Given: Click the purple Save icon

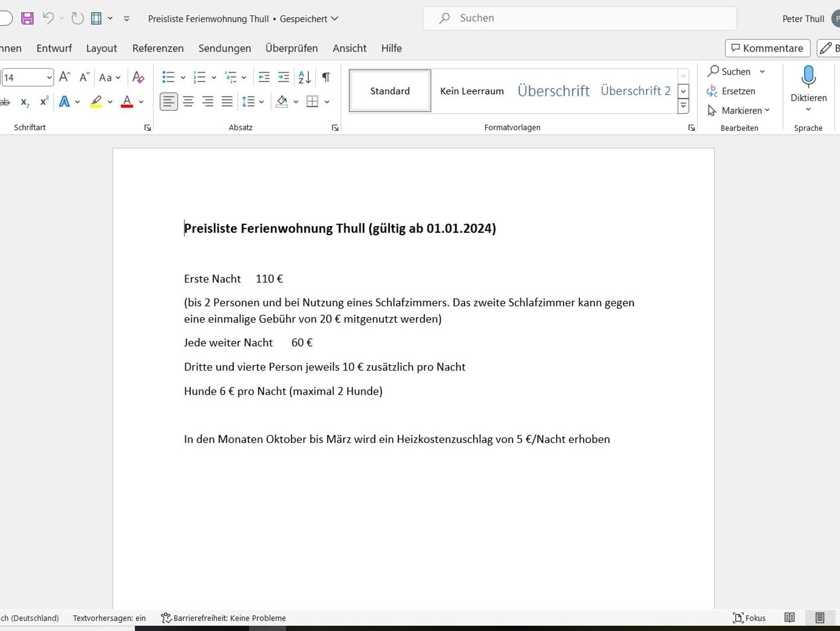Looking at the screenshot, I should tap(27, 18).
